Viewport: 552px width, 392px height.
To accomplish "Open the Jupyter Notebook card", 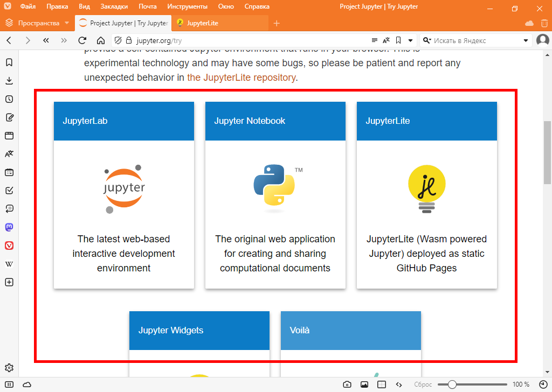I will pos(275,195).
